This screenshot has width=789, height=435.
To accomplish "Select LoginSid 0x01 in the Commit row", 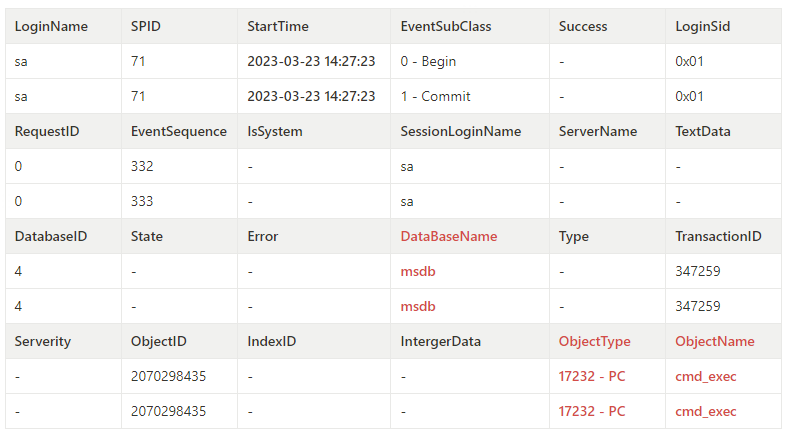I will click(x=689, y=97).
